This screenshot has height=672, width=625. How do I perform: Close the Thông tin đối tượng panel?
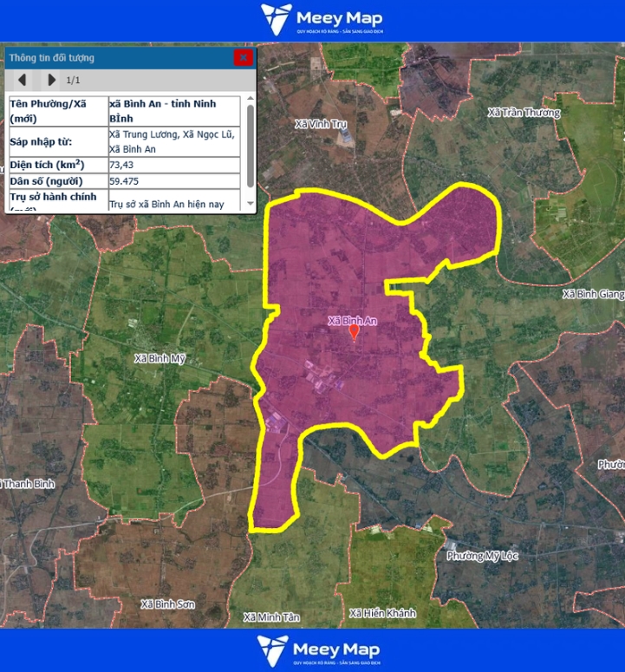click(x=243, y=58)
